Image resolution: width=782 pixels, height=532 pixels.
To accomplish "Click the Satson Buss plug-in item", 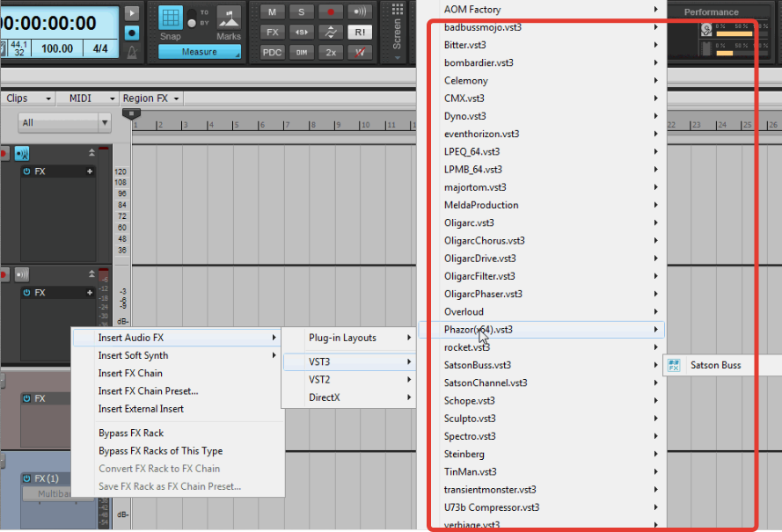I will click(723, 365).
